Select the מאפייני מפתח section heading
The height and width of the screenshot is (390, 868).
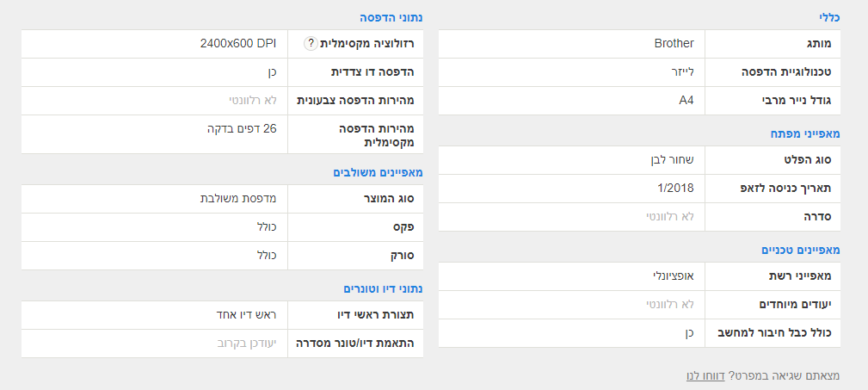click(x=804, y=133)
